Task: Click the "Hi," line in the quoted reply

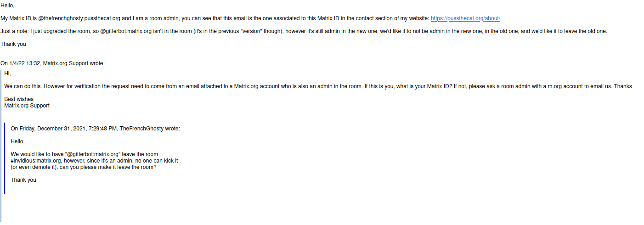Action: [7, 73]
